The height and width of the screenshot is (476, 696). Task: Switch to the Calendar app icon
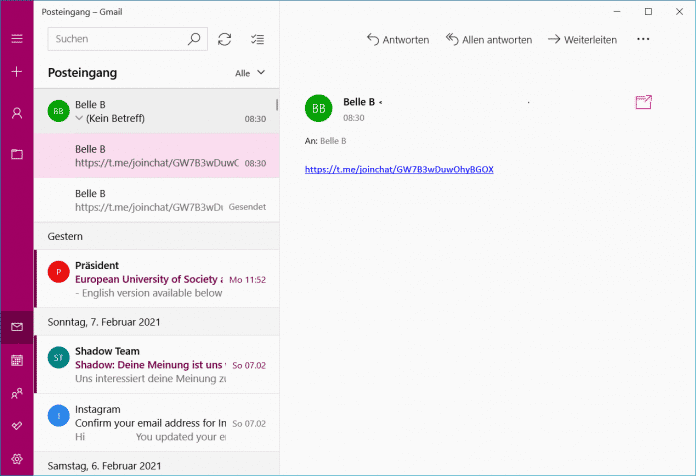(17, 360)
